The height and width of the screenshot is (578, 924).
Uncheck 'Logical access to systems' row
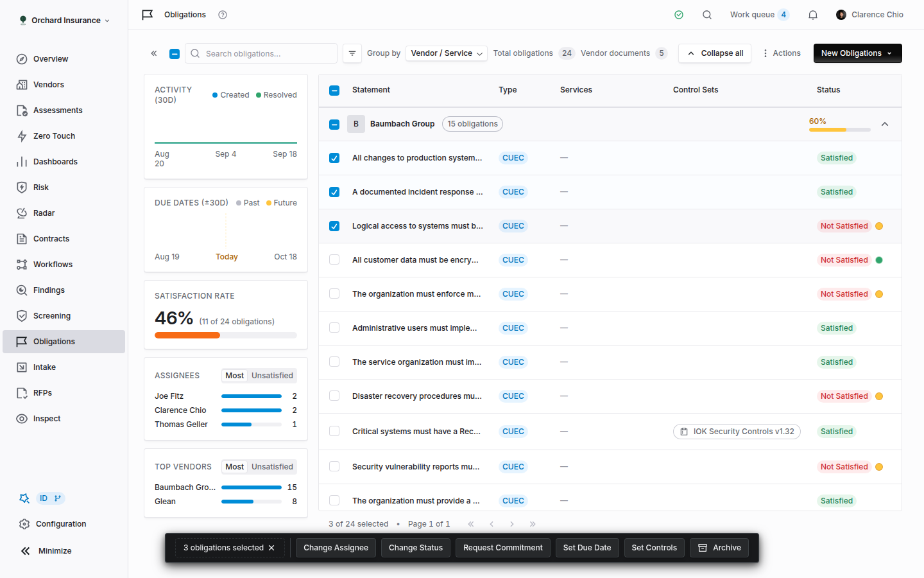[334, 226]
